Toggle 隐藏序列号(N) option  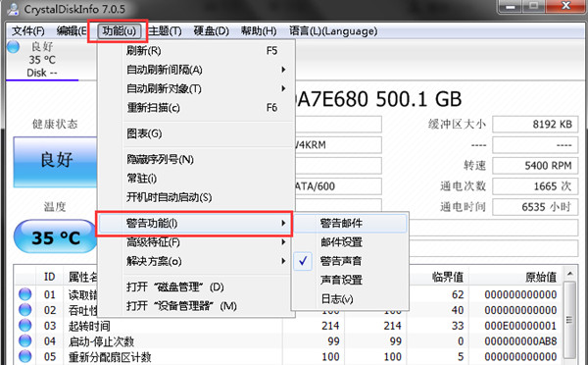coord(196,159)
